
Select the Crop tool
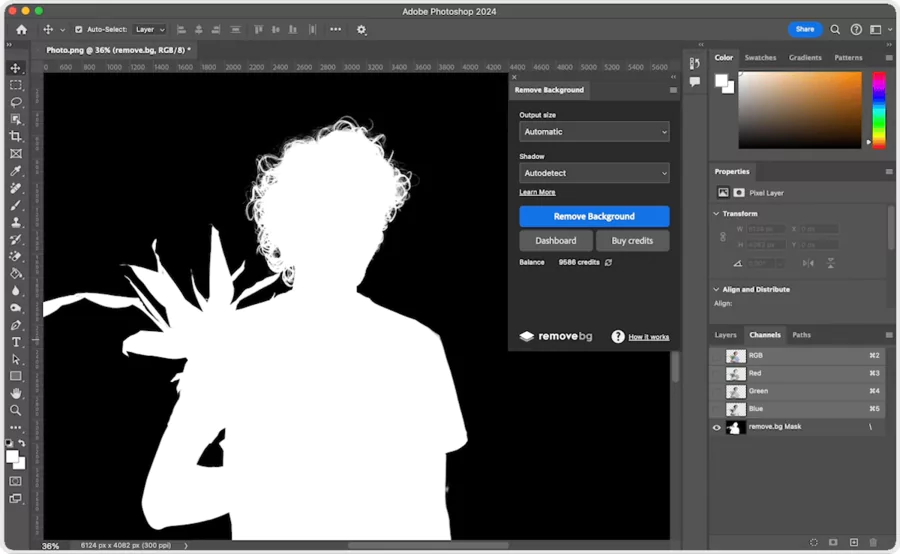pyautogui.click(x=16, y=136)
